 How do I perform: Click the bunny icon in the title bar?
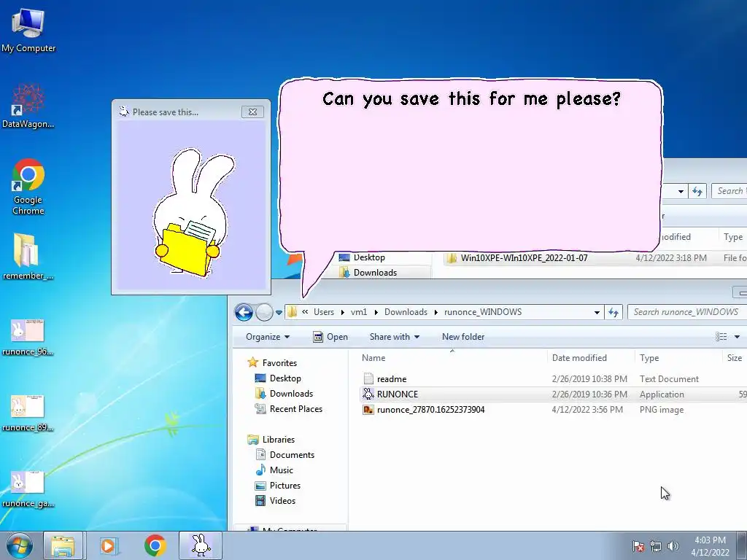[x=124, y=112]
